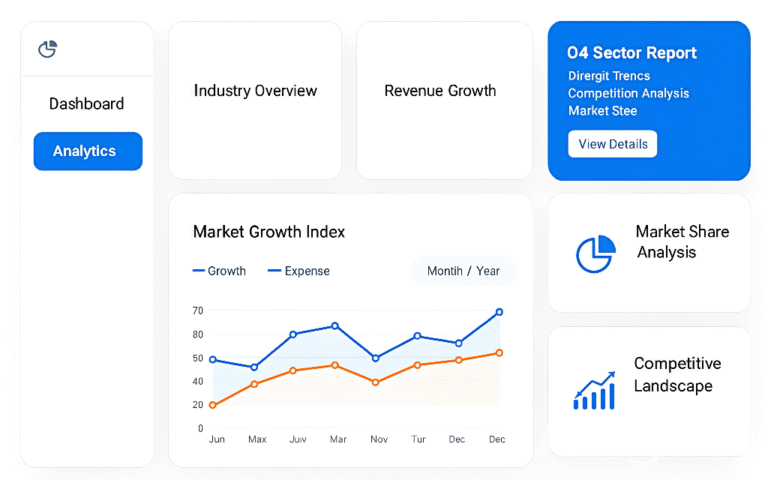Screen dimensions: 768x480
Task: Click the Nov data point on orange line
Action: pyautogui.click(x=376, y=382)
